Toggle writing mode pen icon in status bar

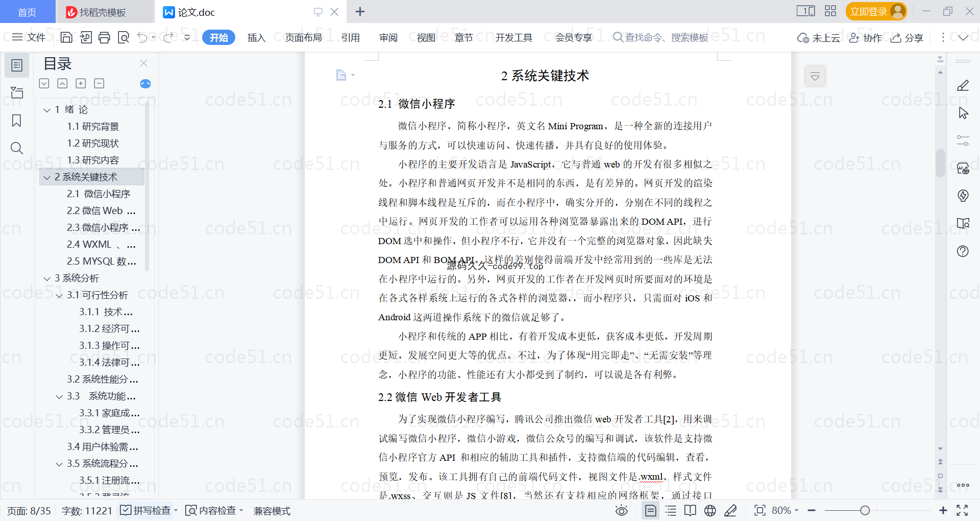730,510
